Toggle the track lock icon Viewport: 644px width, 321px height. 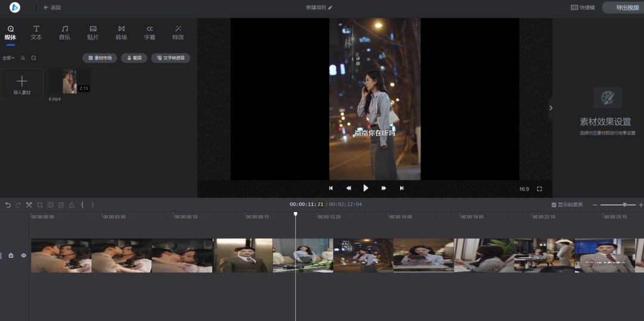tap(11, 255)
